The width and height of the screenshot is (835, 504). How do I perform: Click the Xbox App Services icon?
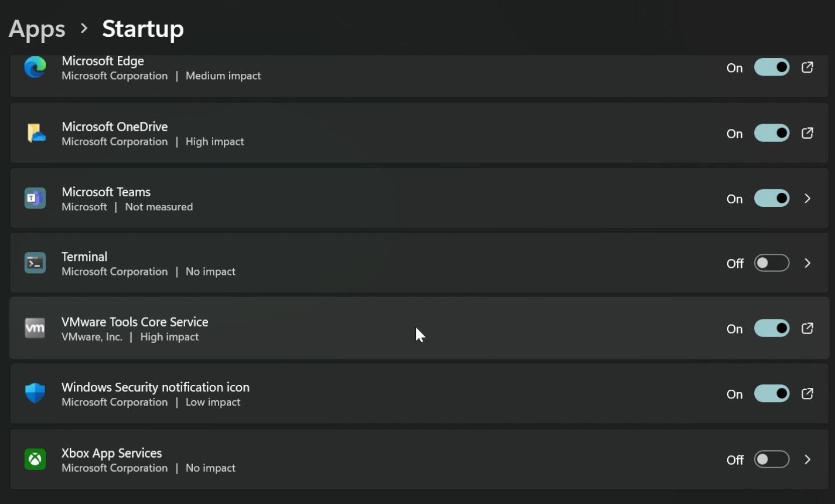tap(35, 459)
